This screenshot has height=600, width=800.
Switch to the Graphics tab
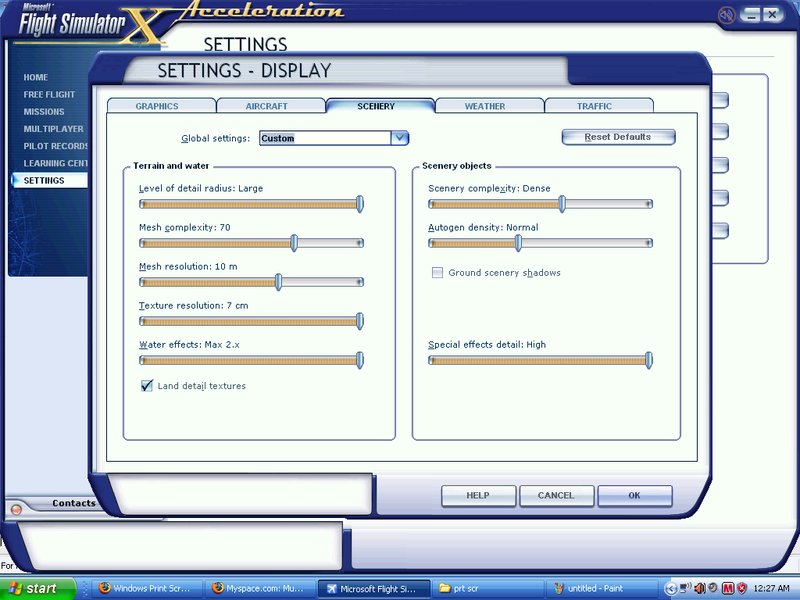click(158, 106)
